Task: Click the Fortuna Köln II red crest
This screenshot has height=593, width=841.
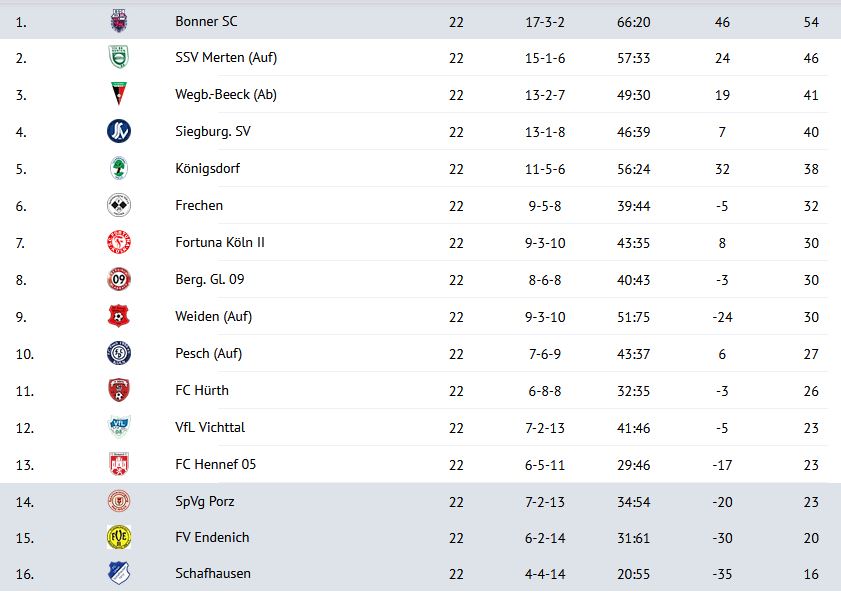Action: coord(119,242)
